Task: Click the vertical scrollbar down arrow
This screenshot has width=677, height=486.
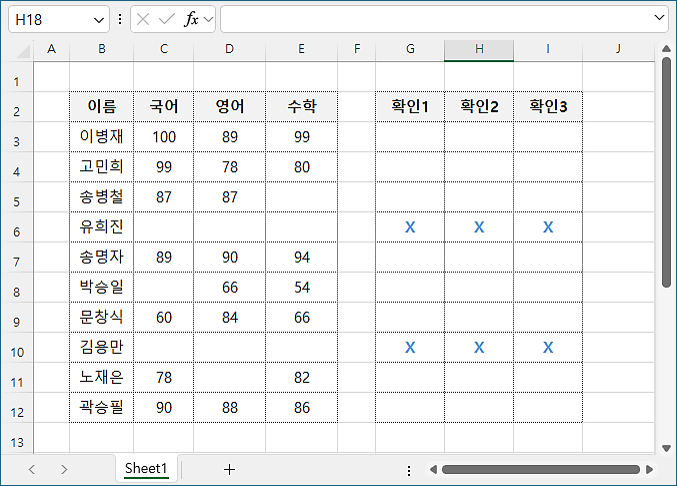Action: pyautogui.click(x=666, y=448)
